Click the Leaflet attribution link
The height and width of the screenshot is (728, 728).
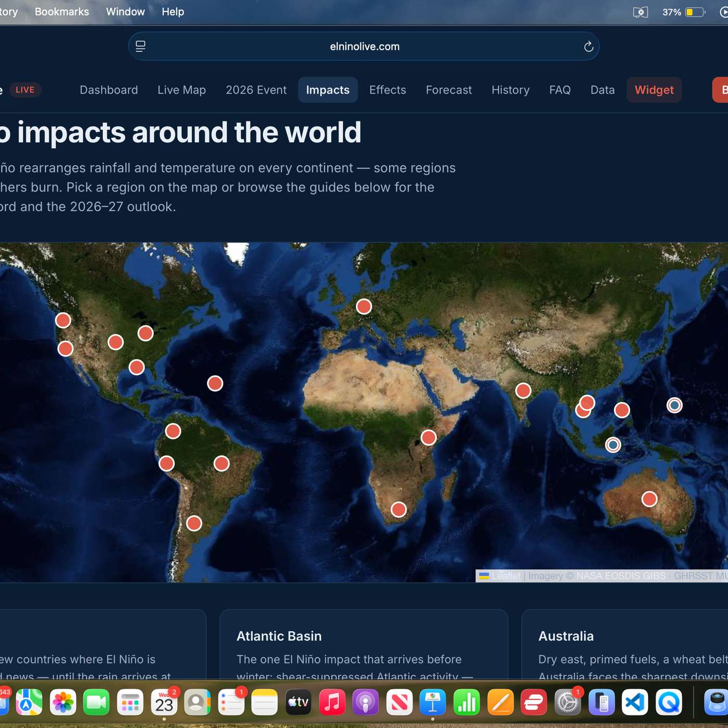click(x=506, y=576)
